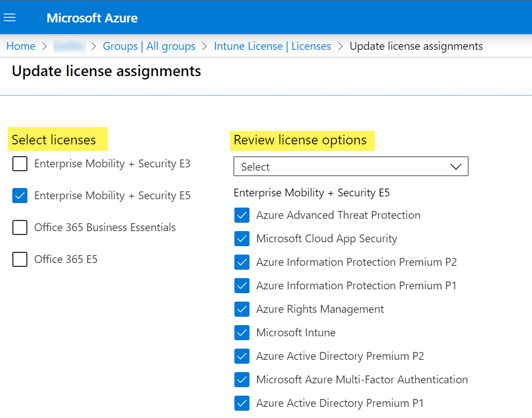
Task: Open Groups | All groups breadcrumb
Action: click(149, 46)
